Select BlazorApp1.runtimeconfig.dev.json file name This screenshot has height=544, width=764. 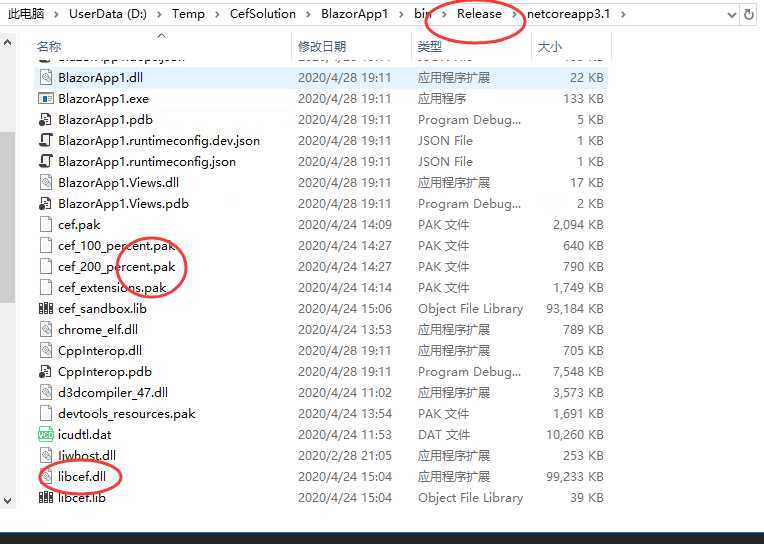tap(159, 141)
